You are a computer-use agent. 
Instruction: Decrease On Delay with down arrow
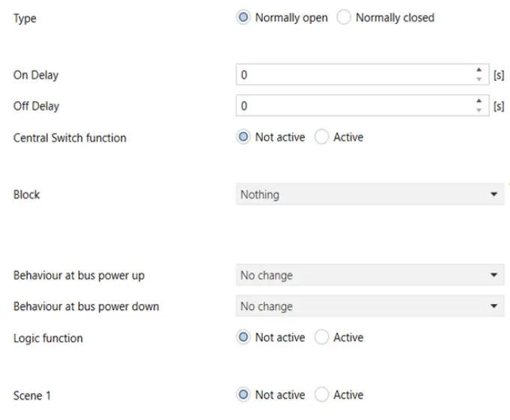pos(479,79)
